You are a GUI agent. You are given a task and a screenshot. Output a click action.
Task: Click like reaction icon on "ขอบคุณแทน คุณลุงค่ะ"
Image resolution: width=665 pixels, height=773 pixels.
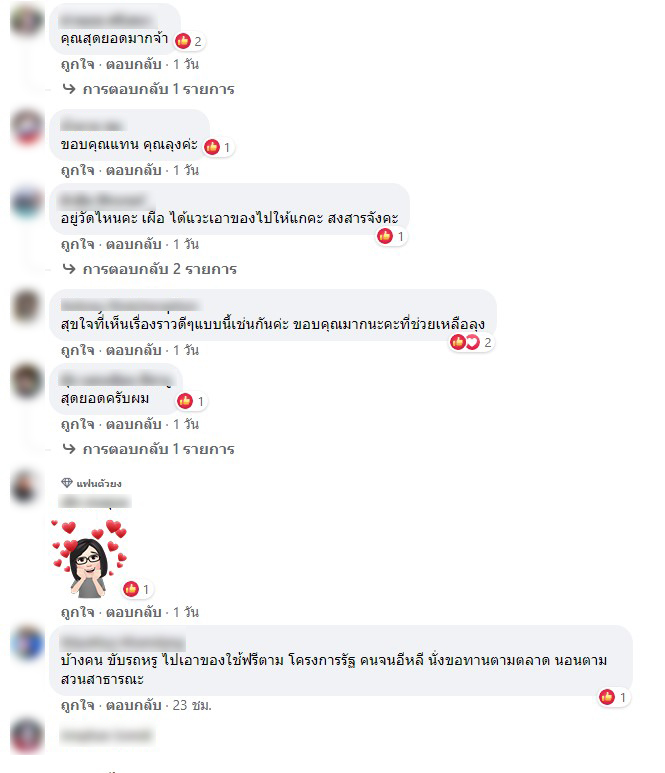coord(212,147)
